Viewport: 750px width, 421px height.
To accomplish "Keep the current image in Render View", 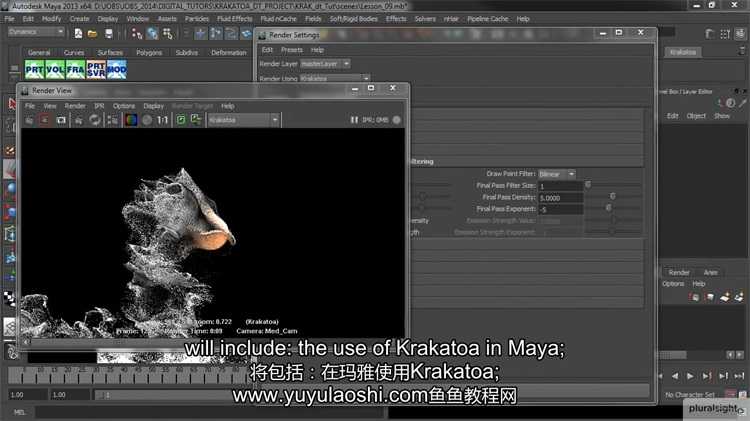I will click(x=181, y=120).
